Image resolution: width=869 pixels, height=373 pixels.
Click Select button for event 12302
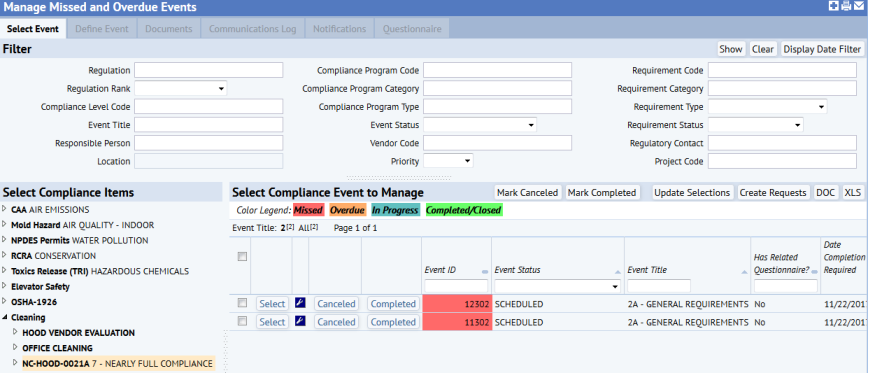click(272, 304)
